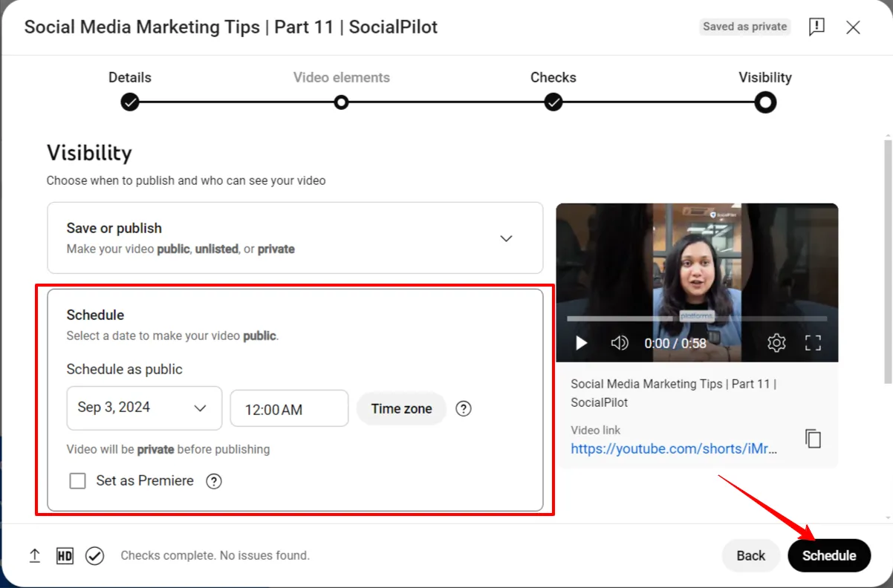The image size is (893, 588).
Task: Play the video preview
Action: pos(582,343)
